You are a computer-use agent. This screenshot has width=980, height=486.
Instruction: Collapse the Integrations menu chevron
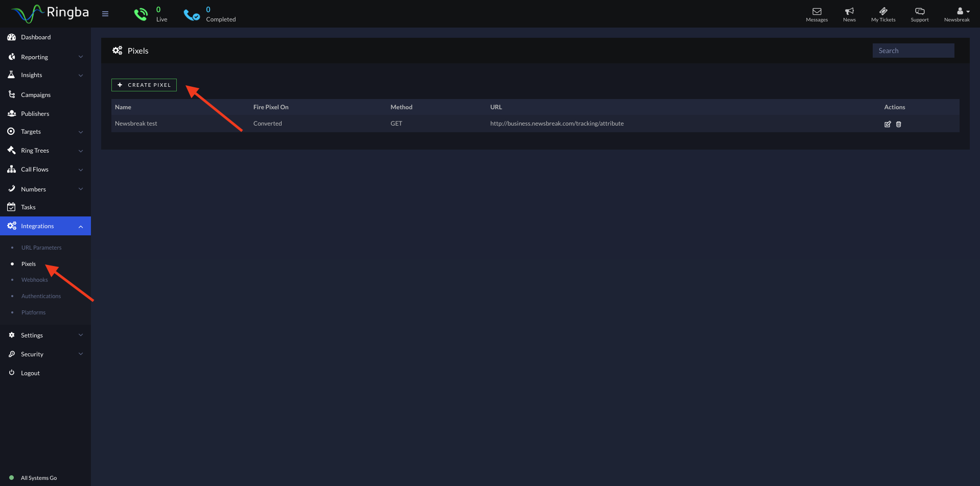click(81, 227)
